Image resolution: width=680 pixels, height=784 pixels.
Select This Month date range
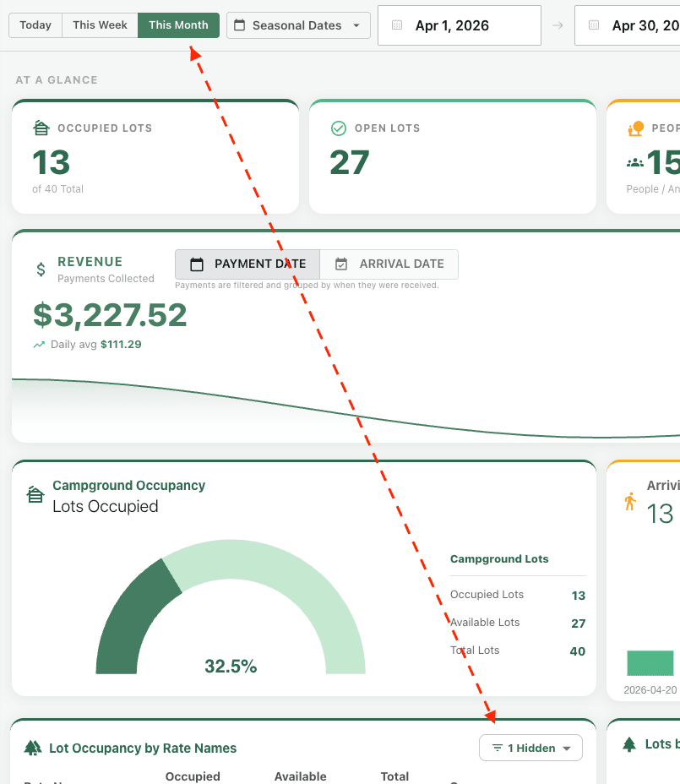point(178,25)
